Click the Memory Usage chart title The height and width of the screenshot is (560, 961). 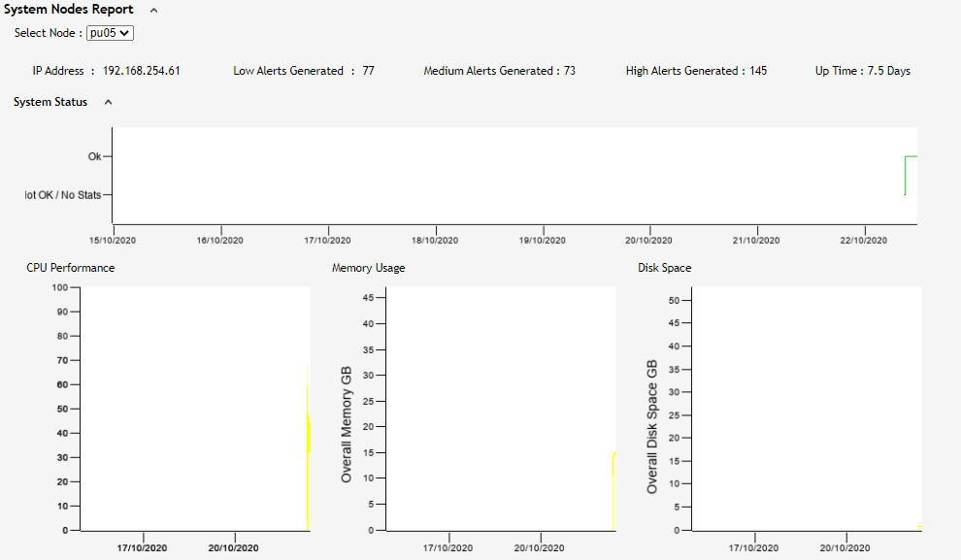coord(369,268)
